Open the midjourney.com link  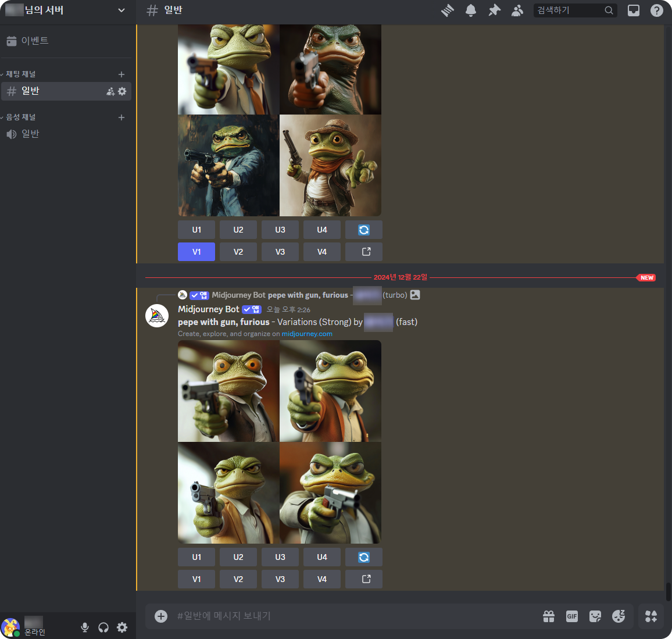[x=307, y=333]
